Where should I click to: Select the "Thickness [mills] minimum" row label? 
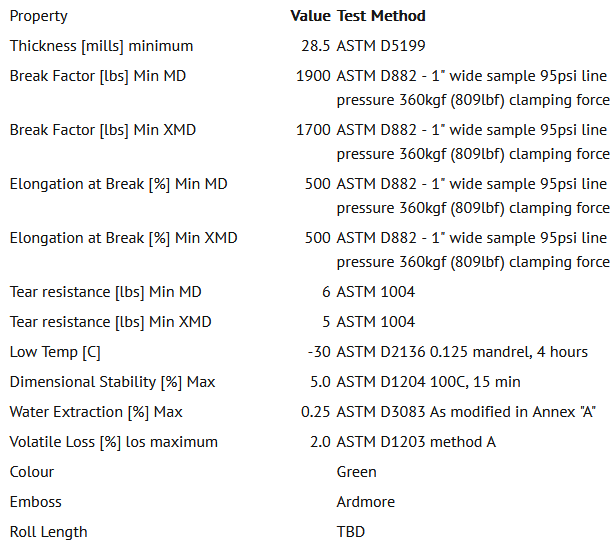pyautogui.click(x=101, y=46)
